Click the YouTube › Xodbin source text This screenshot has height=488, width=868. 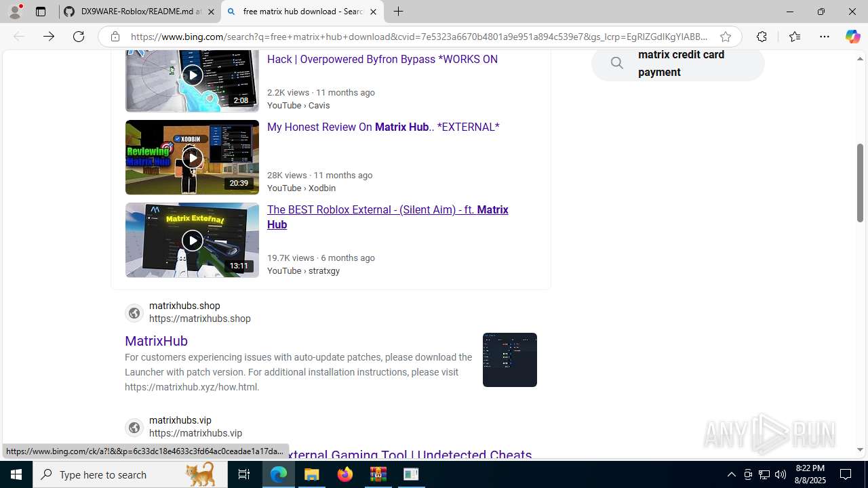pyautogui.click(x=301, y=188)
